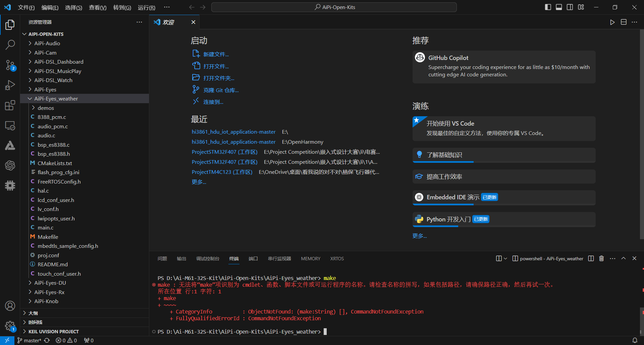Click the AiPi-Open-Kits command center search box
The height and width of the screenshot is (345, 644).
click(334, 7)
